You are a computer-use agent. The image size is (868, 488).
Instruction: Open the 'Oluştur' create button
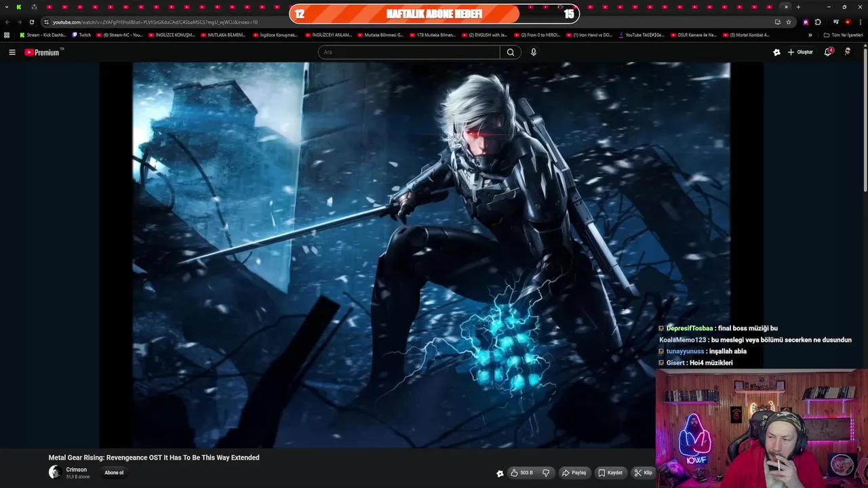pyautogui.click(x=800, y=52)
